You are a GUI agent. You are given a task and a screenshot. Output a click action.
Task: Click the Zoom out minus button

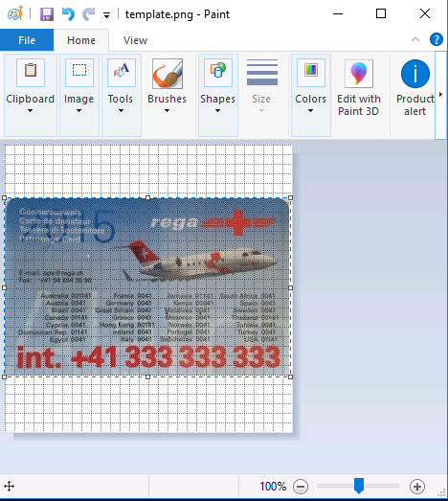tap(301, 487)
